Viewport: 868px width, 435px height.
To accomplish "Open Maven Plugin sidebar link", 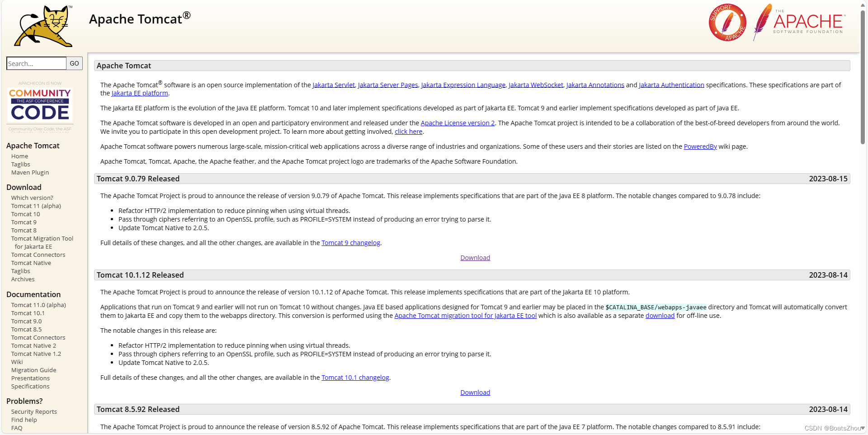I will 30,173.
